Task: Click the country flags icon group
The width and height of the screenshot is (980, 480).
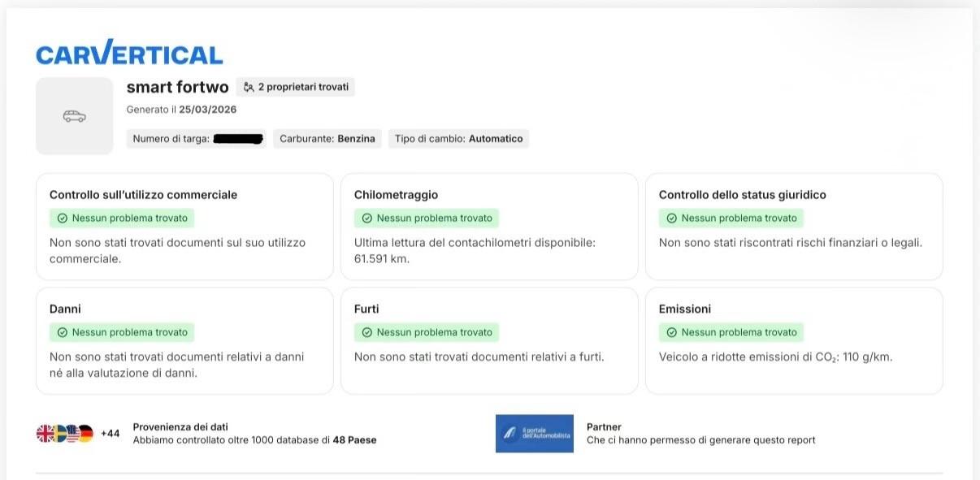Action: [65, 434]
